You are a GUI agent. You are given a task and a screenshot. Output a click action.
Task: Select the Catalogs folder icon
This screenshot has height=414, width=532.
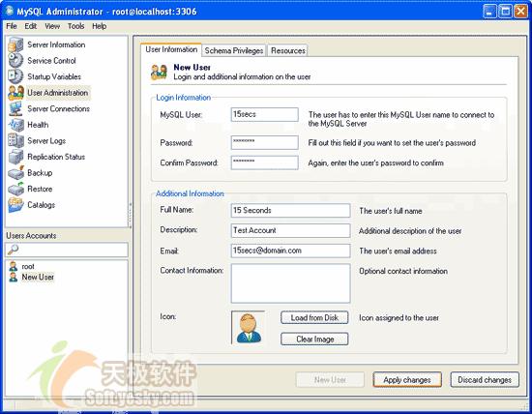coord(15,205)
